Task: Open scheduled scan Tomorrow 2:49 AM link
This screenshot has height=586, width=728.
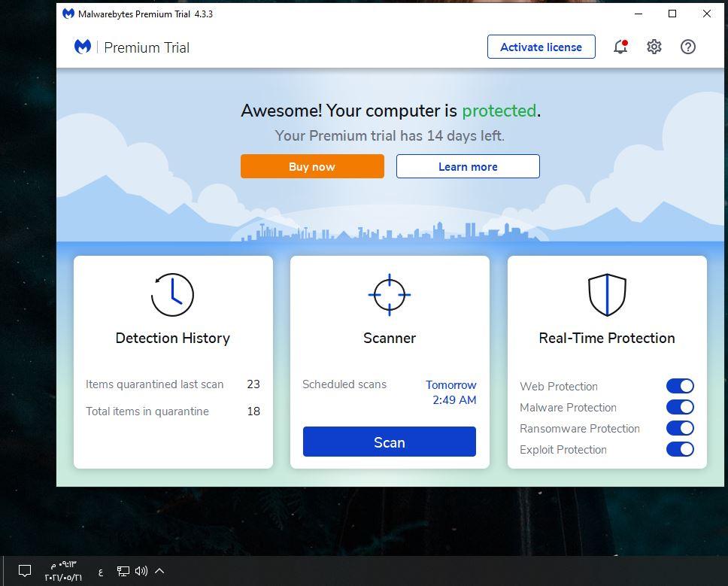Action: (450, 393)
